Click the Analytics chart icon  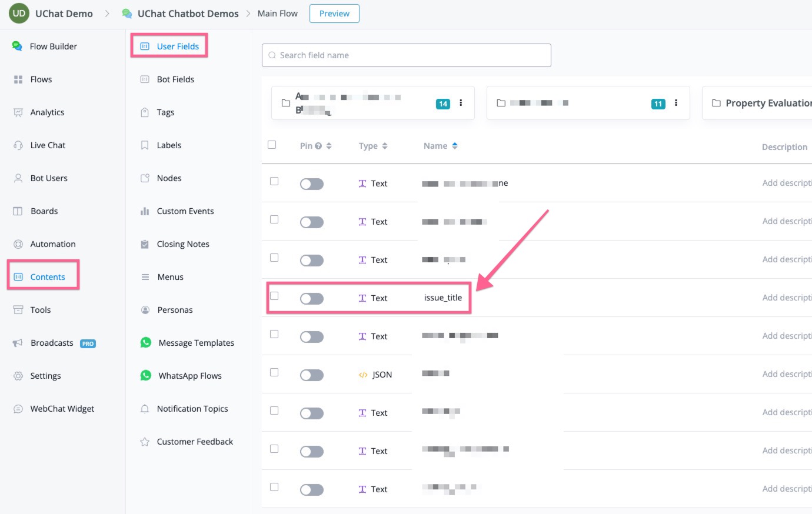[18, 112]
